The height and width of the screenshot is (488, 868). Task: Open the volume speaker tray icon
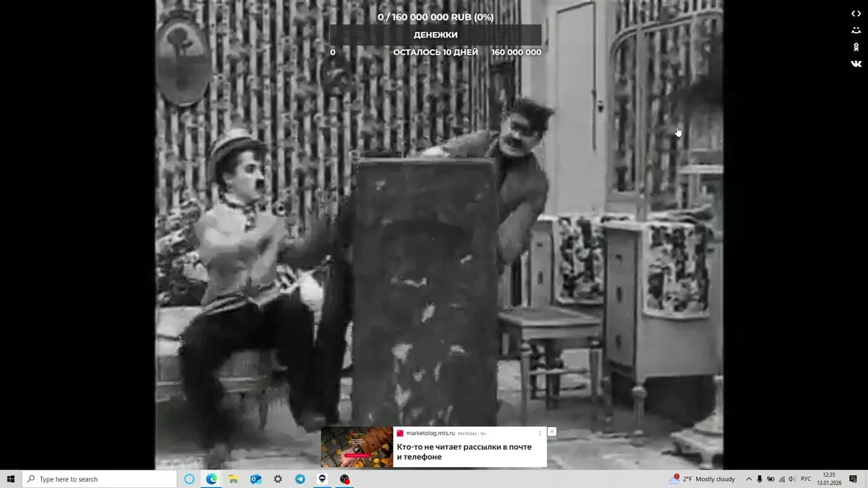(791, 479)
